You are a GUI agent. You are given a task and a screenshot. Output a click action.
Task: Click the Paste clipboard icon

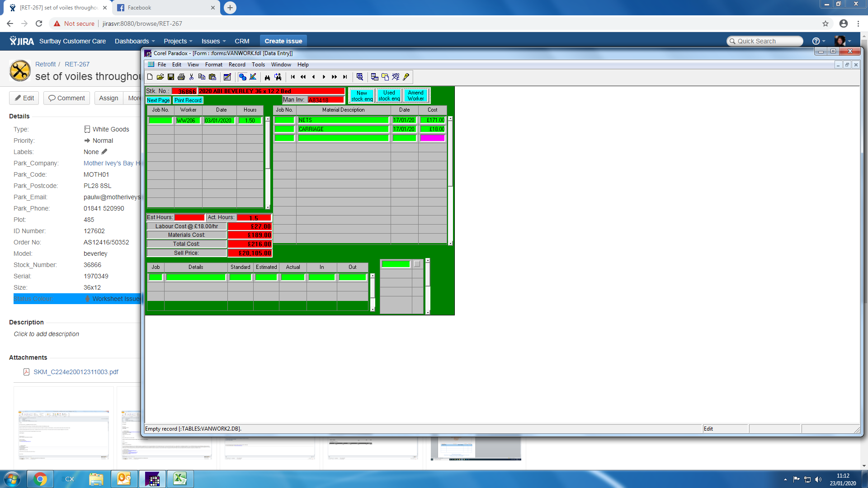(212, 77)
